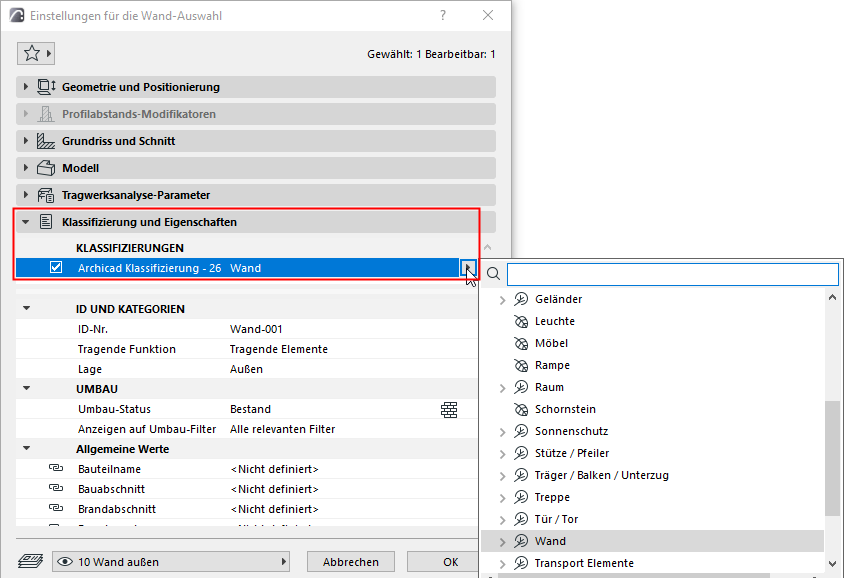Select Träger / Balken / Unterzug entry
Screen dimensions: 844x578
click(x=601, y=475)
